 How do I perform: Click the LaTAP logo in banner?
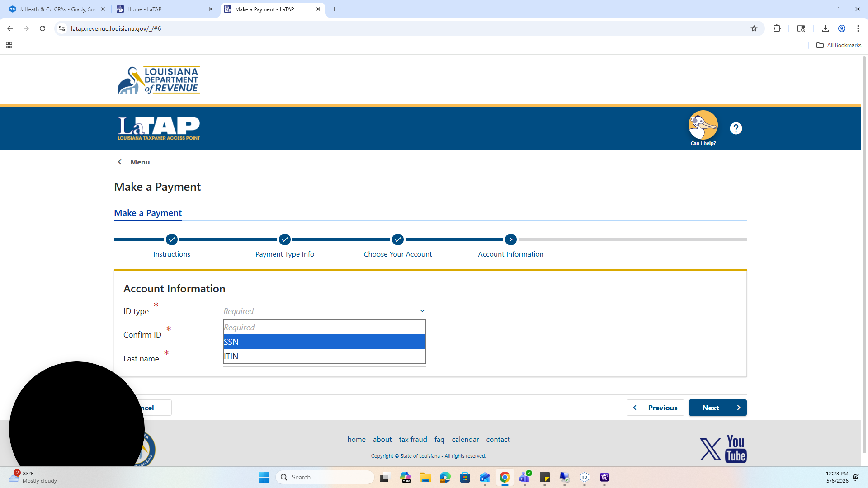click(159, 128)
